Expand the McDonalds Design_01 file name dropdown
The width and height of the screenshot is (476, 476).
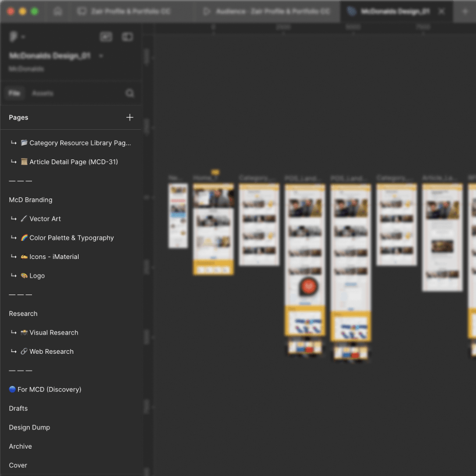tap(101, 56)
